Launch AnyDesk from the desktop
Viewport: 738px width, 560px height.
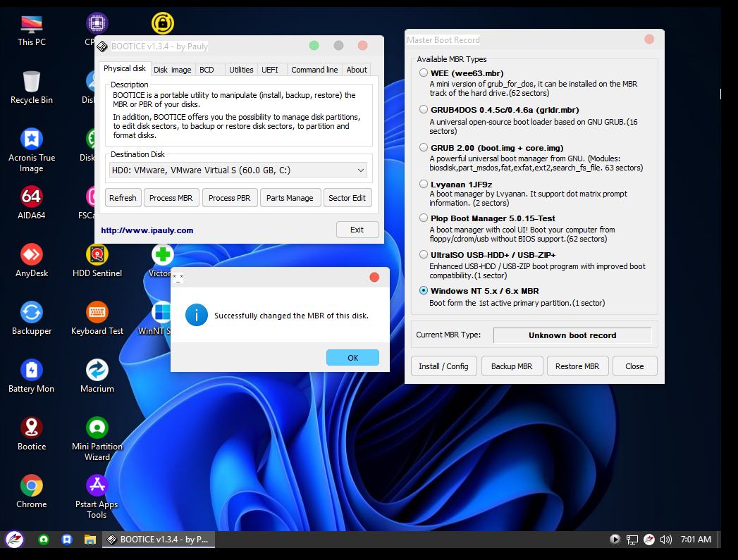[x=32, y=261]
